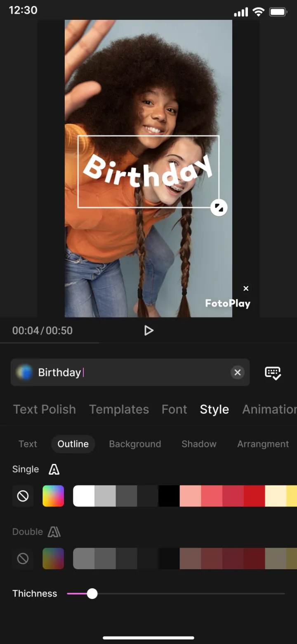Choose the Shadow style sub-tab

(199, 444)
